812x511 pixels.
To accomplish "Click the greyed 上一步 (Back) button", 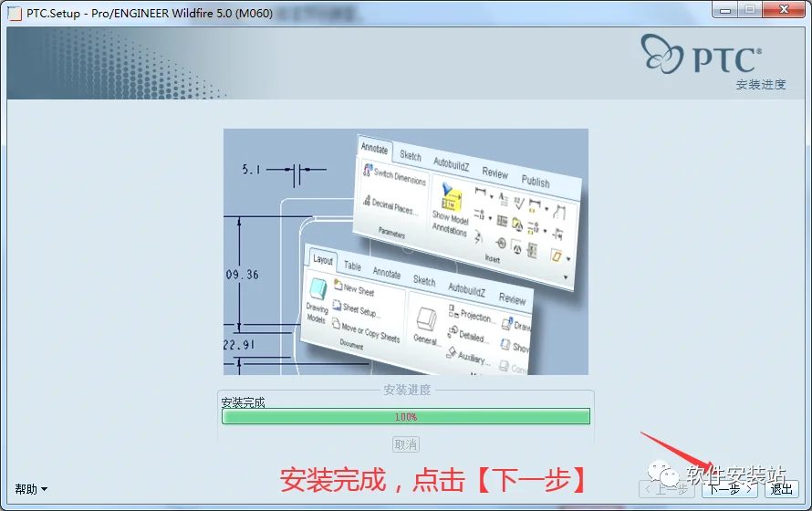I will pos(667,489).
